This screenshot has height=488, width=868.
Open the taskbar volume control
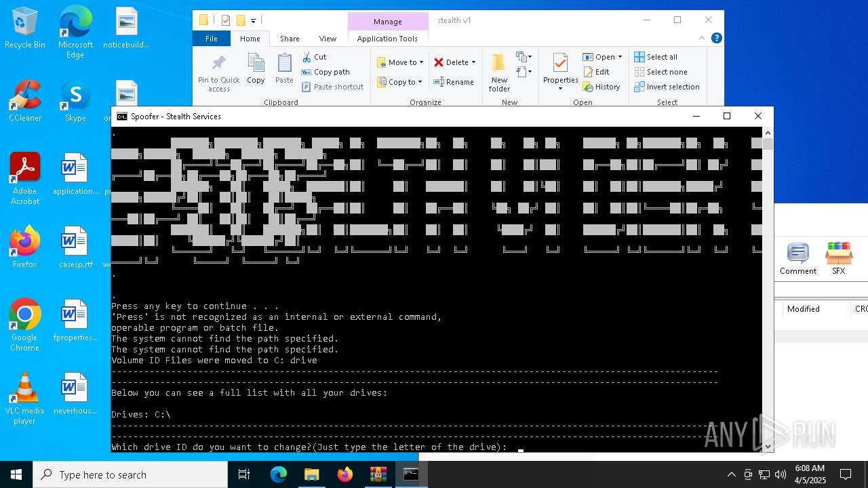pos(781,474)
